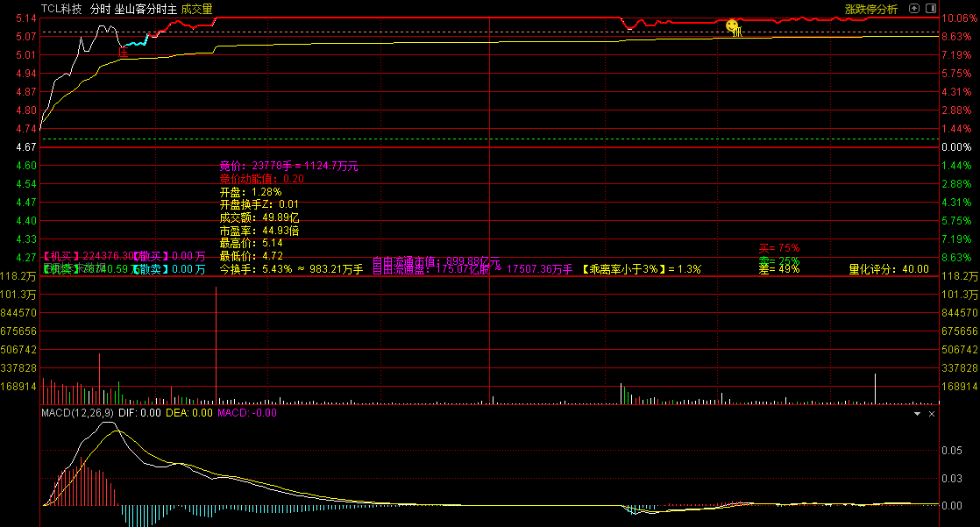Click the 最高价 5.14 text

252,243
